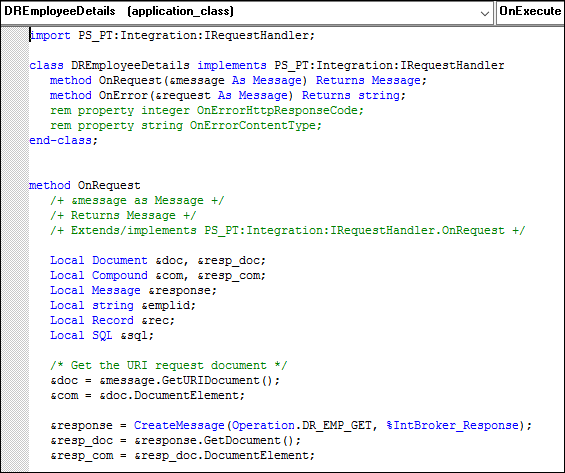Viewport: 565px width, 473px height.
Task: Click the Local Compound &com declaration
Action: point(158,275)
